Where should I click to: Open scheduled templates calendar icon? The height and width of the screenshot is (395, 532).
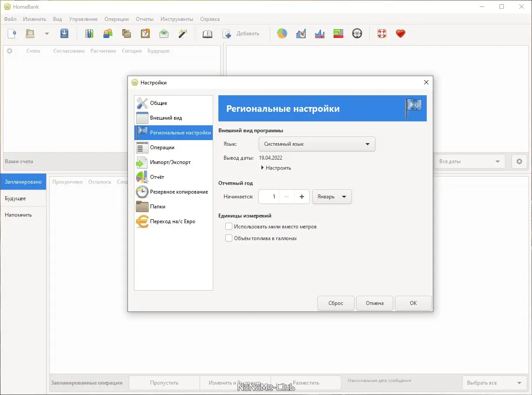pyautogui.click(x=145, y=33)
